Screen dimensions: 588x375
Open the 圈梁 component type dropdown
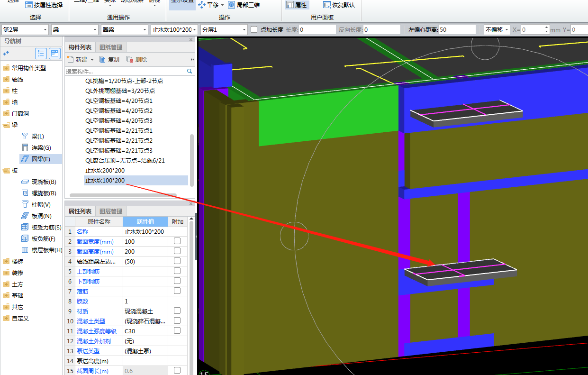coord(125,29)
